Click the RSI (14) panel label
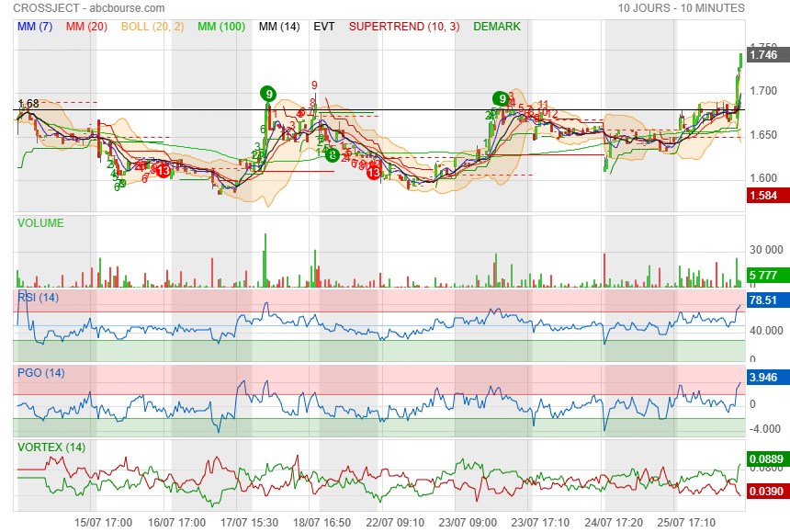The height and width of the screenshot is (532, 790). pos(39,297)
